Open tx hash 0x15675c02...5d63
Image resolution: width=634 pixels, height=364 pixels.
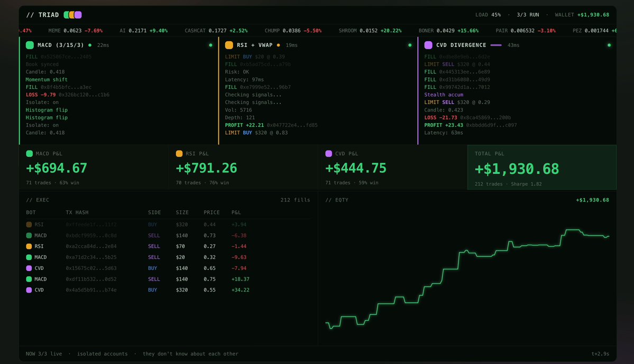click(x=91, y=268)
